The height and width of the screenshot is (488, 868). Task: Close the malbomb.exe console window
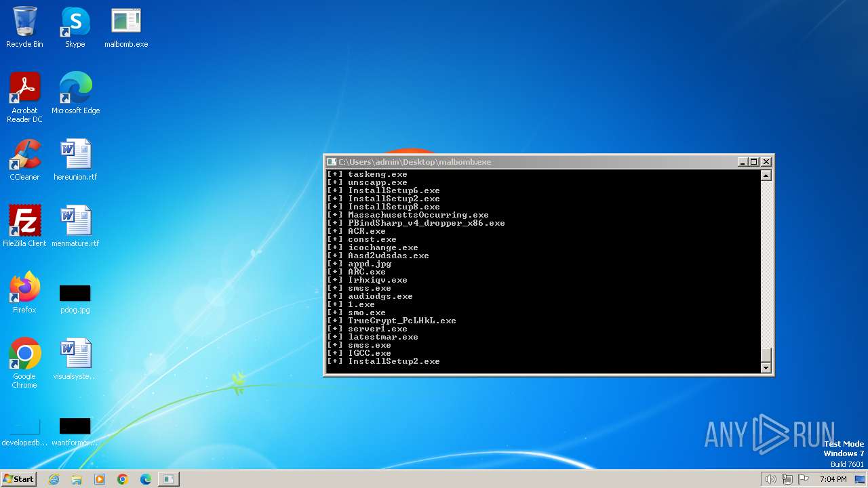coord(766,162)
